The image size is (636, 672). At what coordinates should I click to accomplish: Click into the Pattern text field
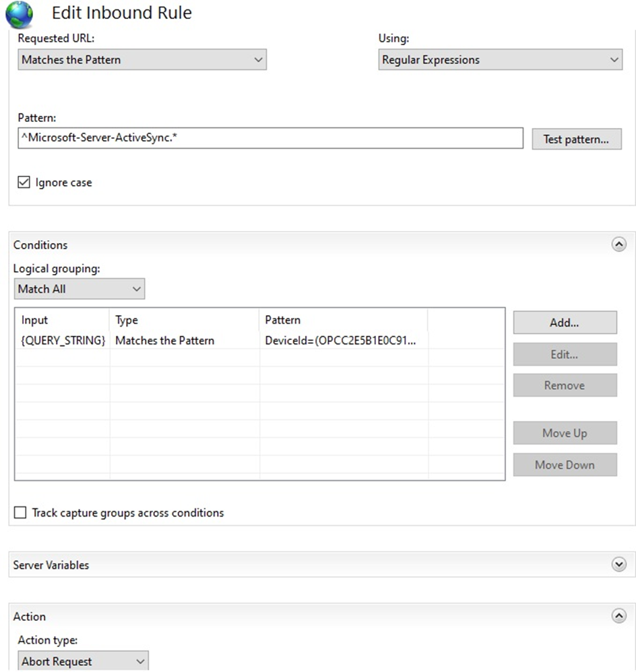pyautogui.click(x=270, y=138)
